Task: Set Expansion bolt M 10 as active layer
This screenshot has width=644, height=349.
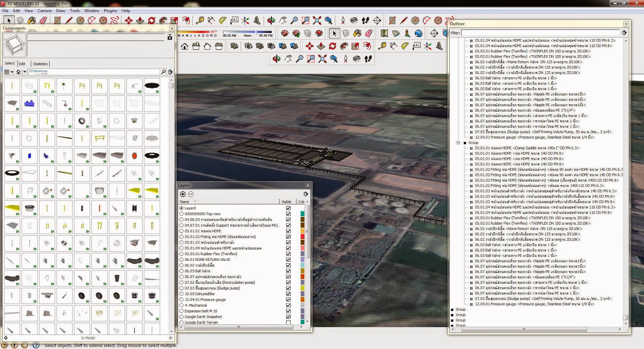Action: click(x=181, y=311)
